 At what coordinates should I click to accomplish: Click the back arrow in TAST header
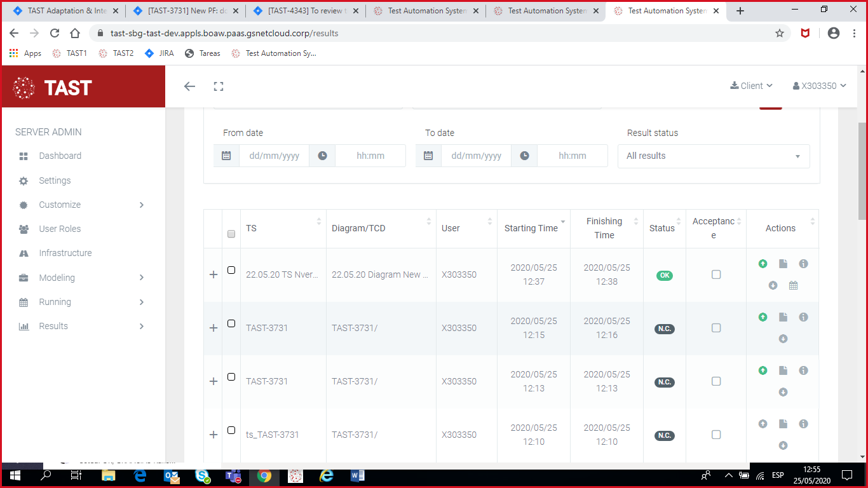coord(189,86)
